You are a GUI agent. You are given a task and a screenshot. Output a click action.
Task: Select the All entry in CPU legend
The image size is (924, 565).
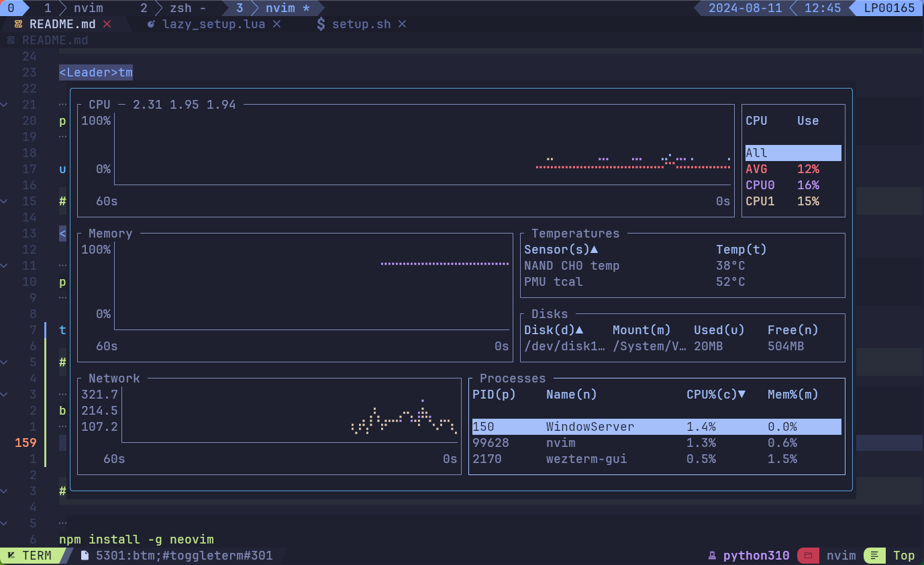point(793,153)
